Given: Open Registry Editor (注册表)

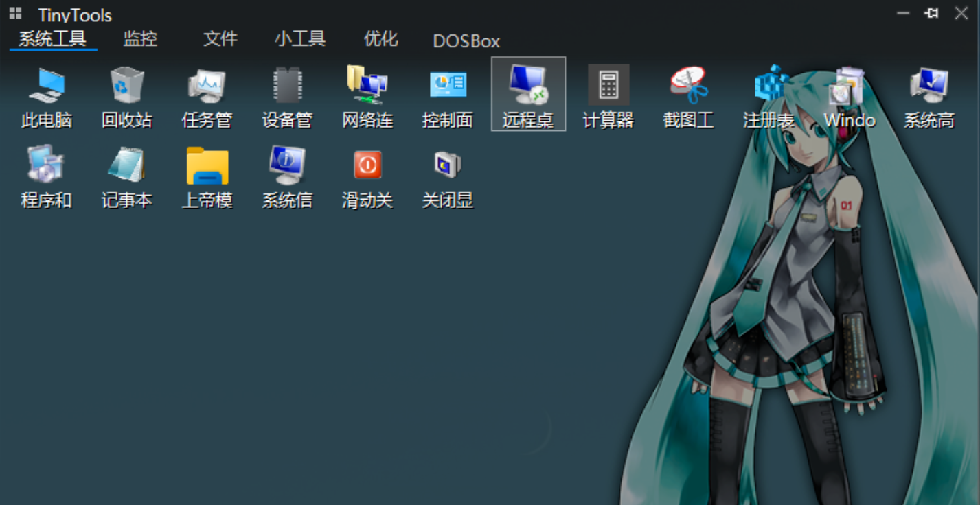Looking at the screenshot, I should coord(768,96).
